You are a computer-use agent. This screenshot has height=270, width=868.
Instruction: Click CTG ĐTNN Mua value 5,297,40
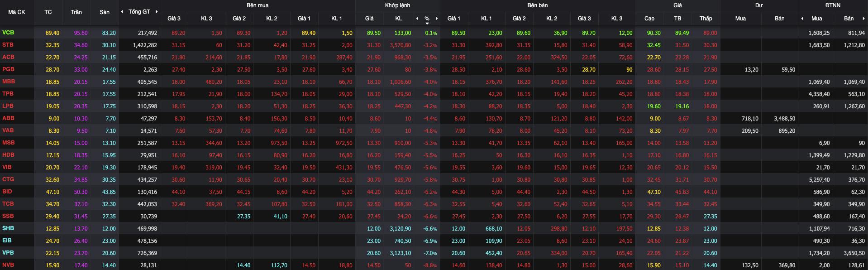(819, 180)
